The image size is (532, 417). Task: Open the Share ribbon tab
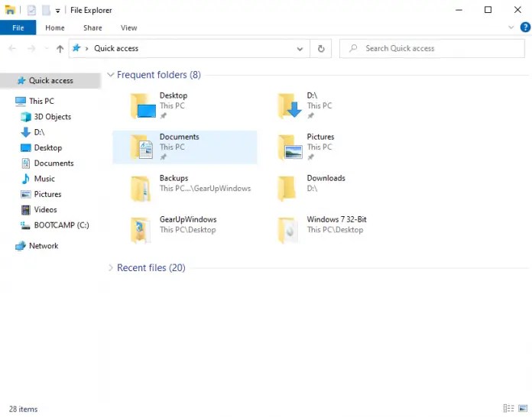[92, 27]
